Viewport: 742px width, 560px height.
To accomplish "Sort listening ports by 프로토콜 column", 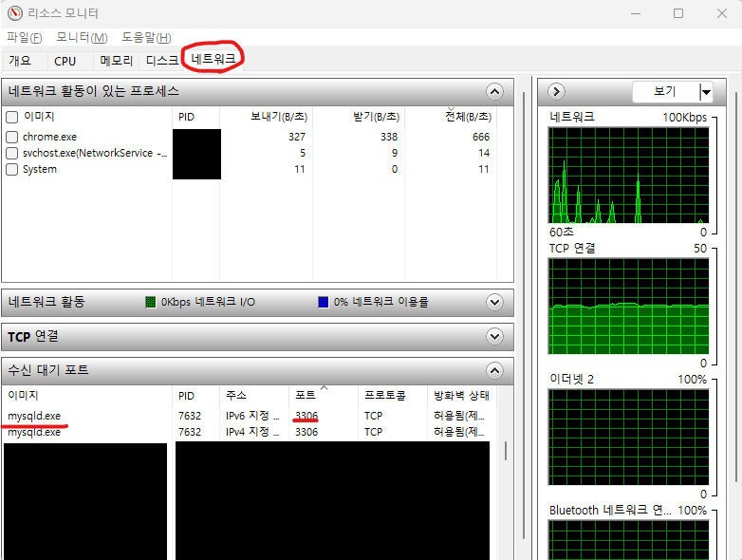I will [393, 395].
